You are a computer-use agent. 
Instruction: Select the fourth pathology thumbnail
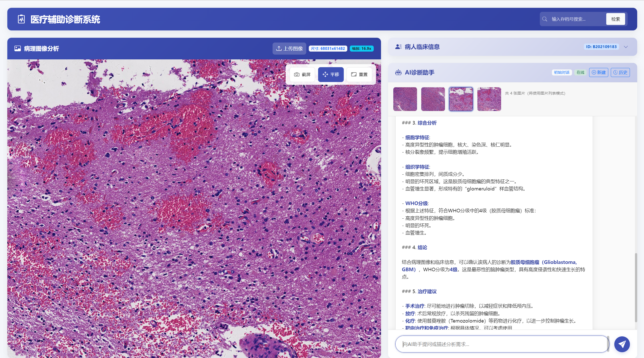pos(489,99)
